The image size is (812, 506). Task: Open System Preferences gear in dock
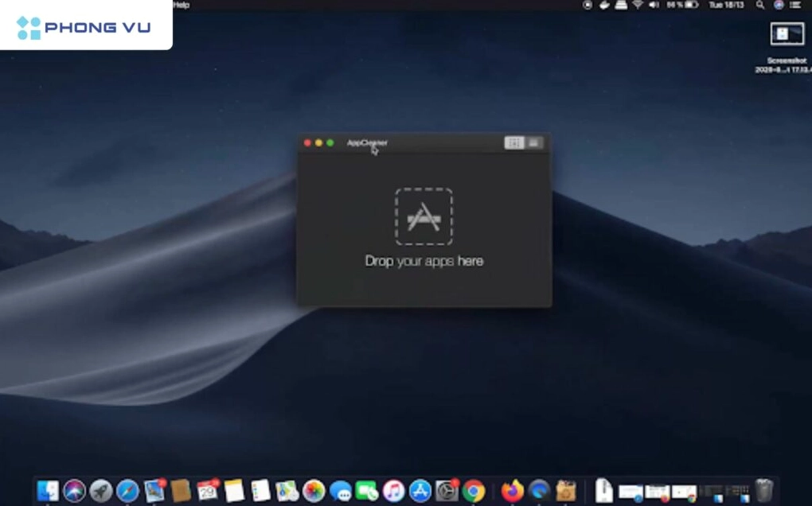coord(447,490)
